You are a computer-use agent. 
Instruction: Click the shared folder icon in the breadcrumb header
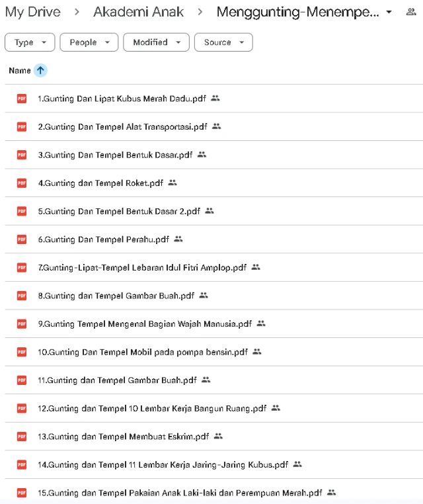click(x=411, y=12)
